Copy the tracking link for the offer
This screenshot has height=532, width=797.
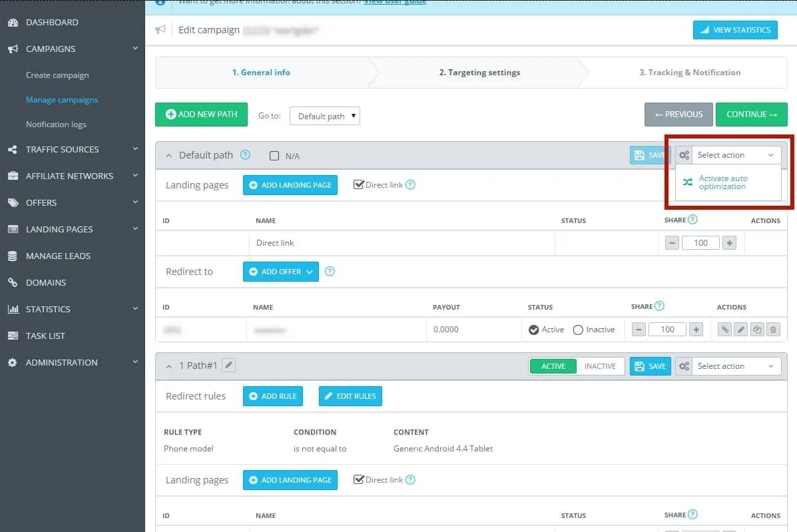(724, 329)
